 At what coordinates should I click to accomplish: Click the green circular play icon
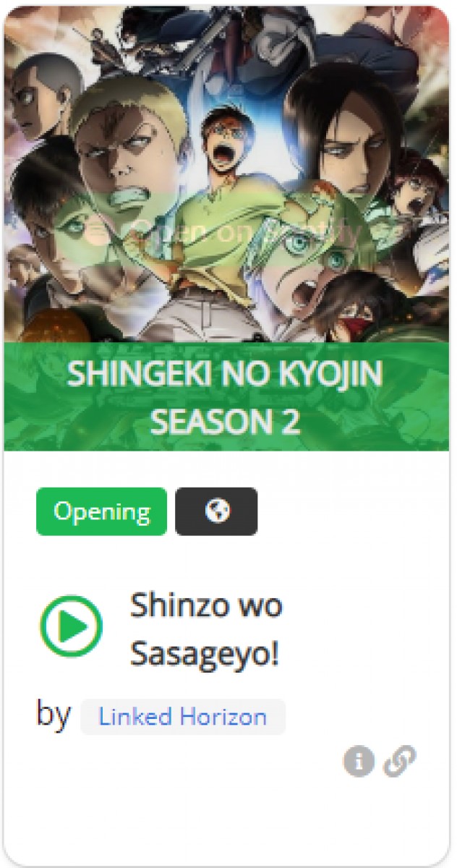click(x=71, y=626)
